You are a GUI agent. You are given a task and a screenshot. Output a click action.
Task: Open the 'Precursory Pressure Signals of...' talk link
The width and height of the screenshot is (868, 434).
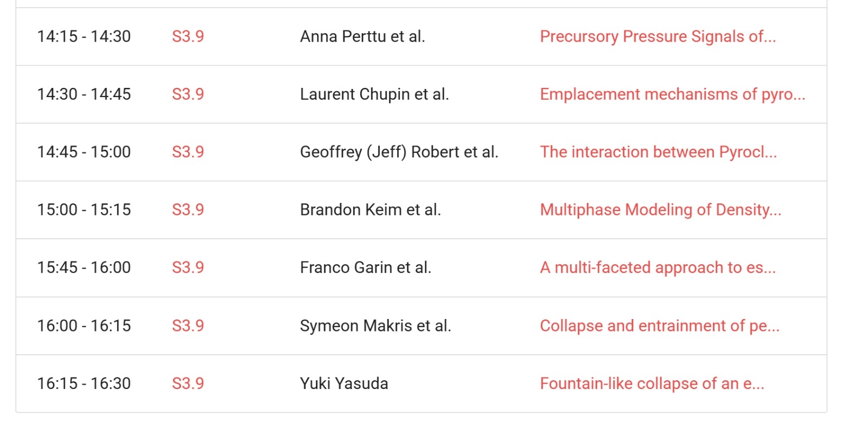[x=658, y=36]
